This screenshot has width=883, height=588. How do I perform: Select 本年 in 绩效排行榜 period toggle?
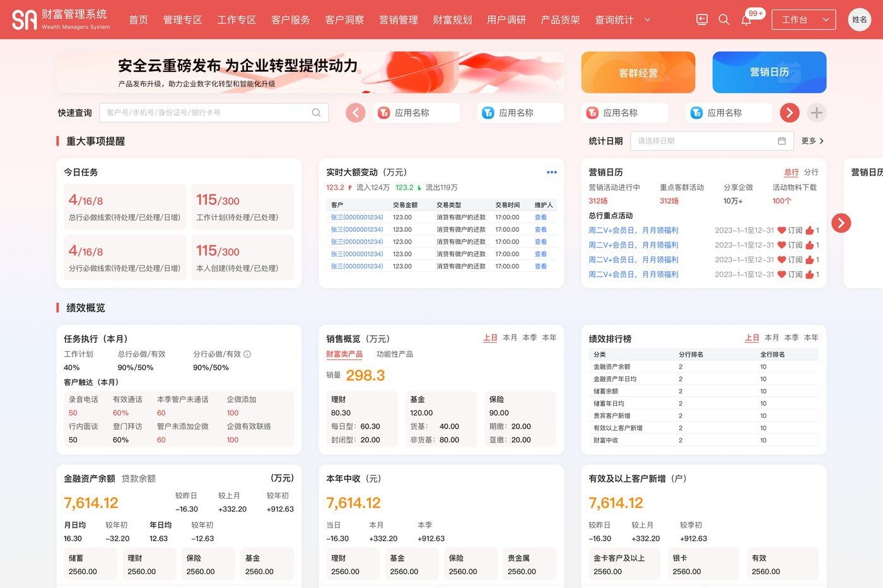pos(812,338)
